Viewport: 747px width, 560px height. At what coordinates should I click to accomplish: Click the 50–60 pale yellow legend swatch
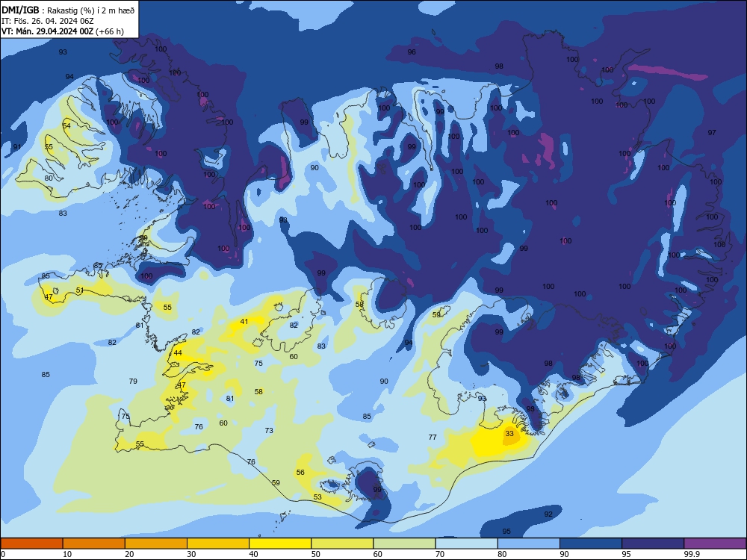click(342, 544)
